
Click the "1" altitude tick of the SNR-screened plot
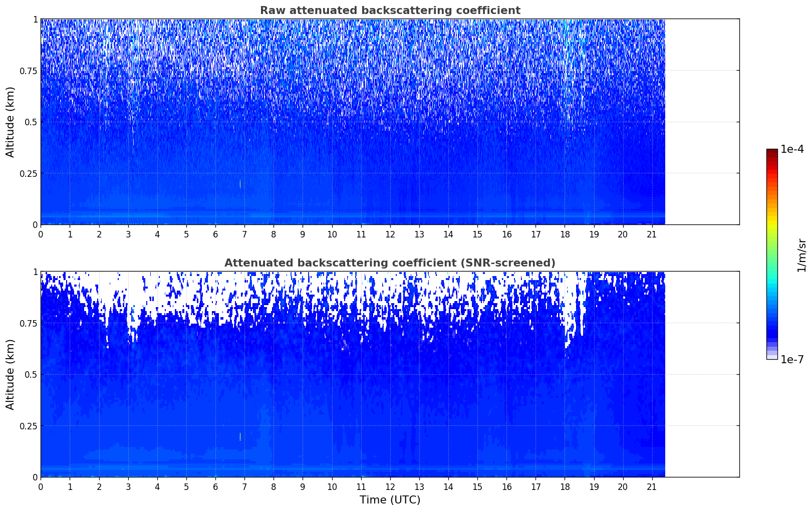(35, 272)
